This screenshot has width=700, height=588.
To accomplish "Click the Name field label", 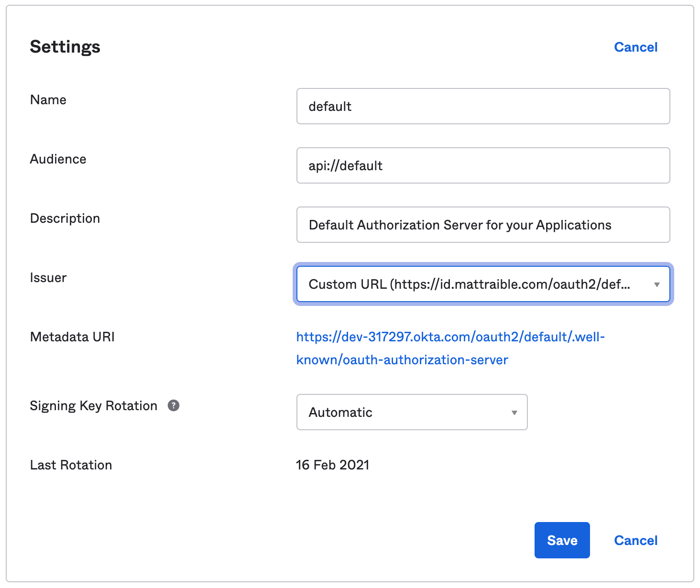I will pos(48,99).
